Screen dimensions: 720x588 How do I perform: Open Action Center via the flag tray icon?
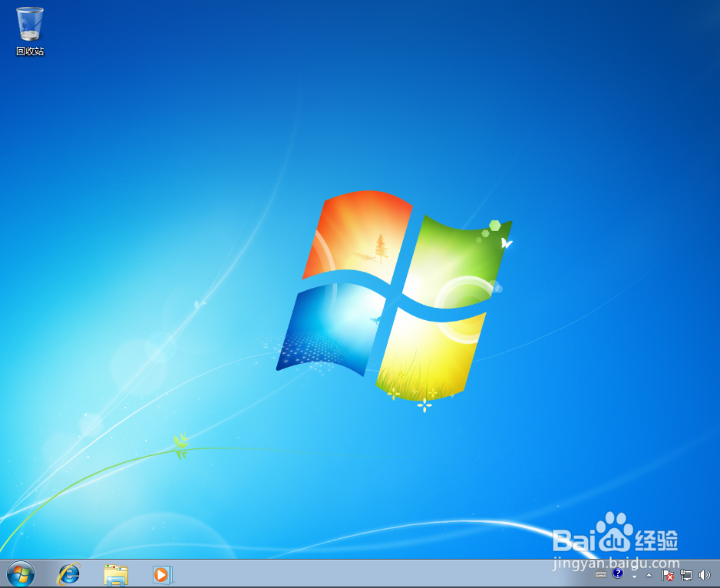(669, 575)
